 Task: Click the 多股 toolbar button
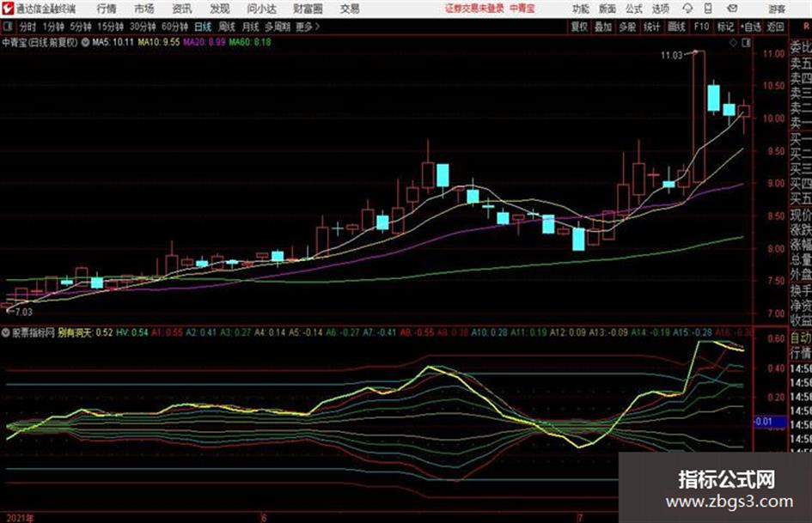click(x=627, y=27)
